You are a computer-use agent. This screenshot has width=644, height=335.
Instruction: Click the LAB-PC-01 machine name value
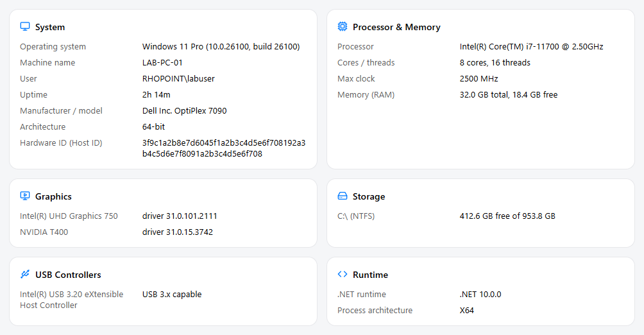point(162,62)
